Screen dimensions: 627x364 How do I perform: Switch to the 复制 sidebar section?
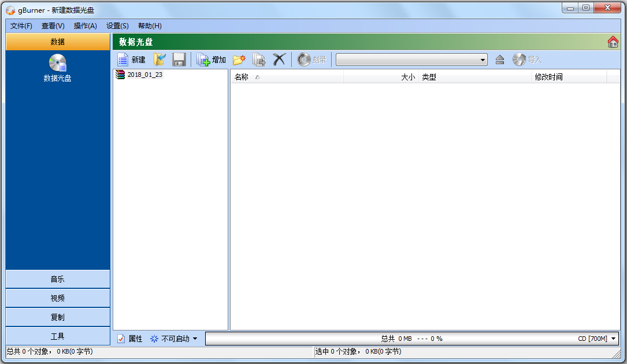click(x=58, y=317)
